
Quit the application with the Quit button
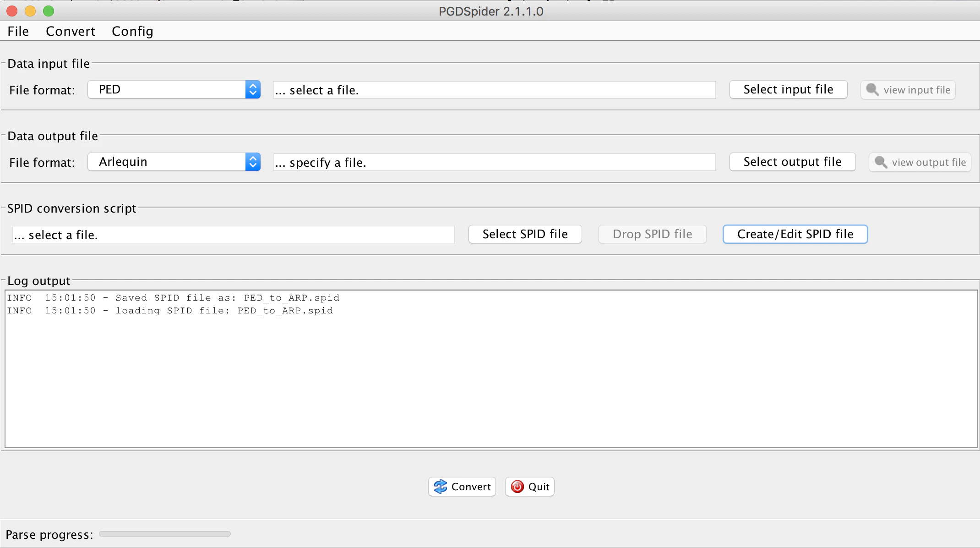pyautogui.click(x=530, y=487)
